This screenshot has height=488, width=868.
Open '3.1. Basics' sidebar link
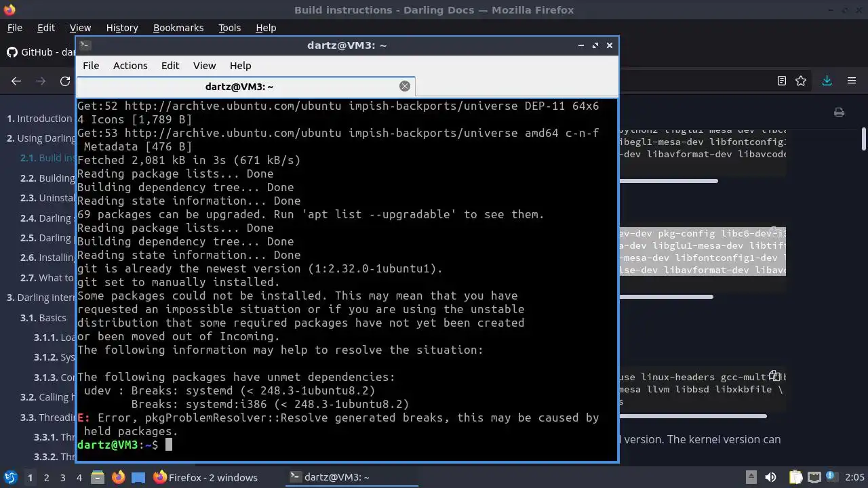(x=43, y=318)
